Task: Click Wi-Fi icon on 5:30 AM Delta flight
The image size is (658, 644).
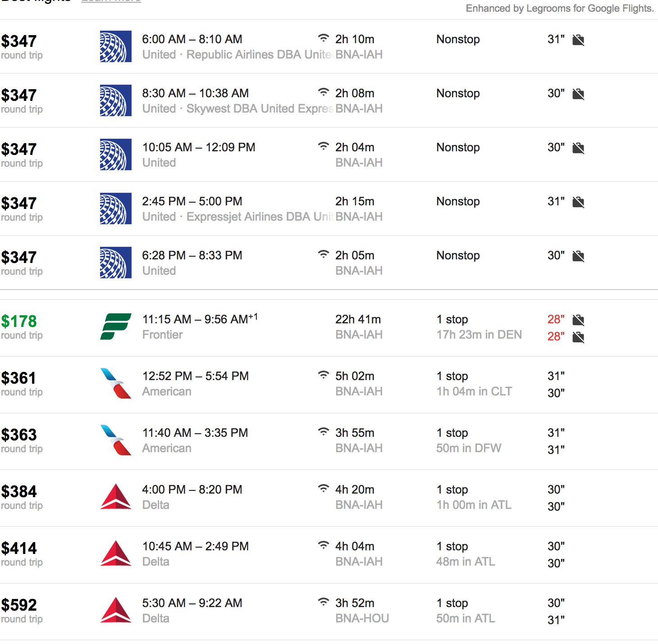Action: 324,602
